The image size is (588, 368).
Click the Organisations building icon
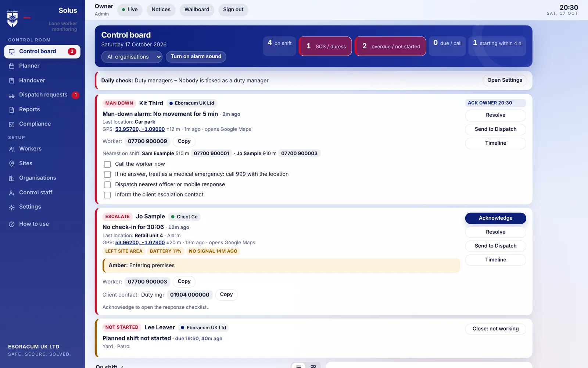click(x=12, y=178)
